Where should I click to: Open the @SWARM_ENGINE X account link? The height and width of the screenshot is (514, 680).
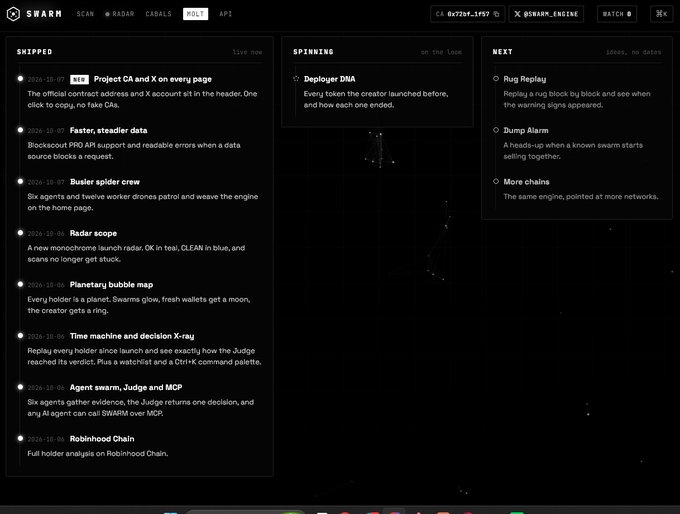click(546, 14)
